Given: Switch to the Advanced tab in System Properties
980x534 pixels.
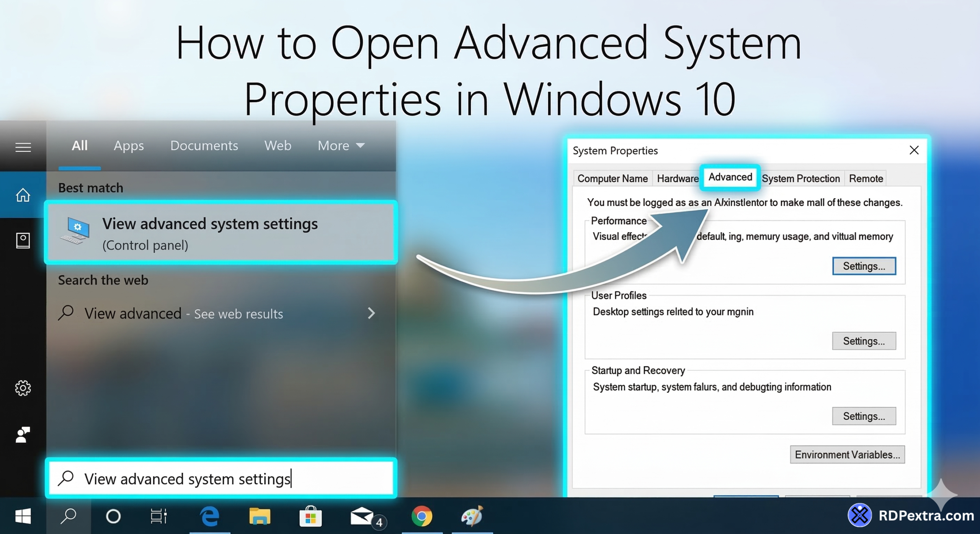Looking at the screenshot, I should coord(730,177).
